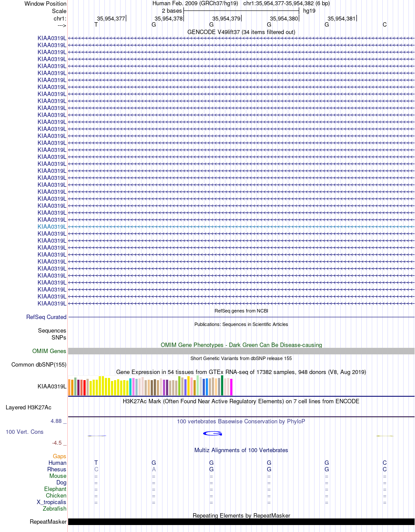Open the RefSeq Curated track label
Image resolution: width=415 pixels, height=532 pixels.
(46, 317)
